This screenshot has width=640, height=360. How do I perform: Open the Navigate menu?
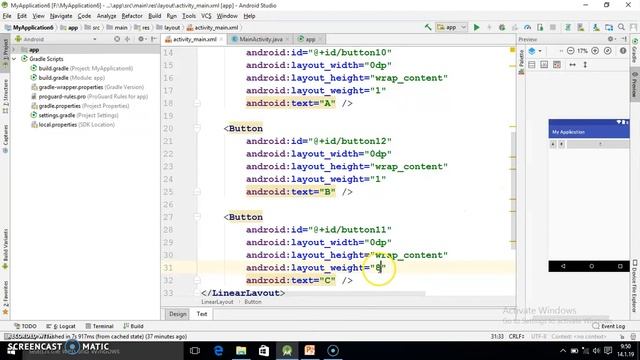[61, 16]
